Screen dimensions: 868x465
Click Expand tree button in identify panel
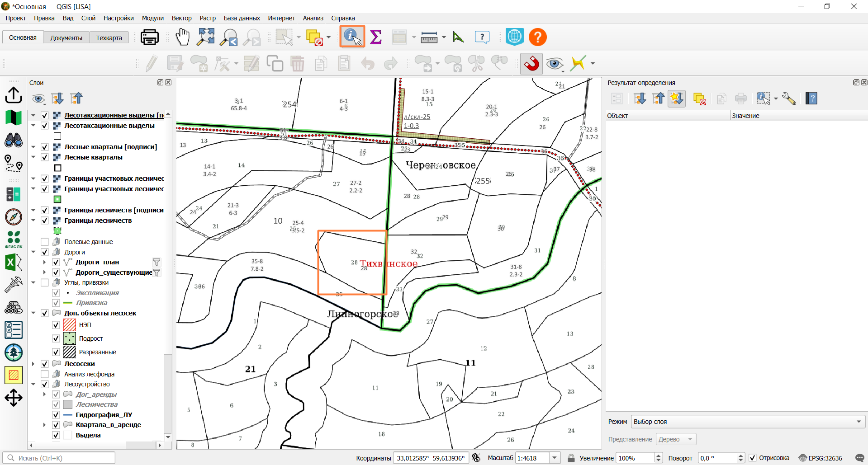coord(640,99)
